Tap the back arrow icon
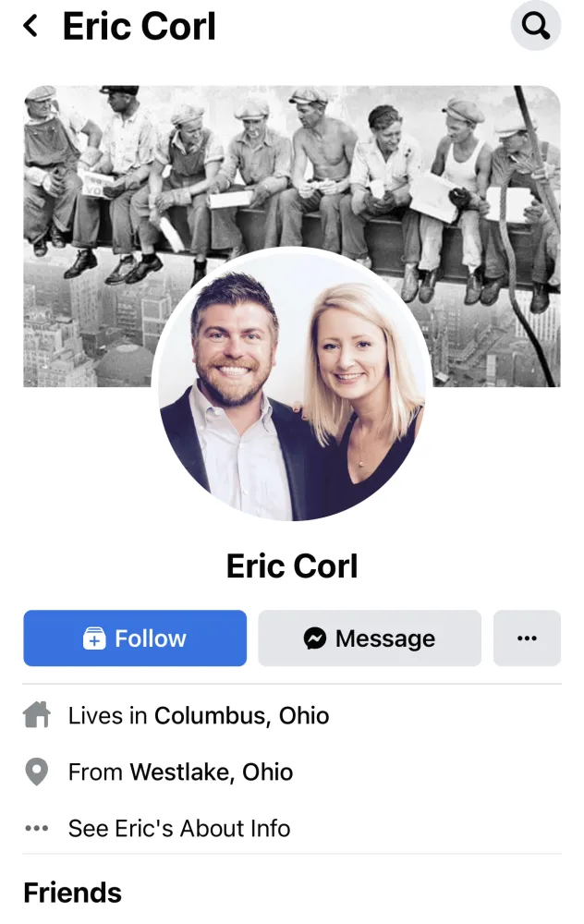 30,26
